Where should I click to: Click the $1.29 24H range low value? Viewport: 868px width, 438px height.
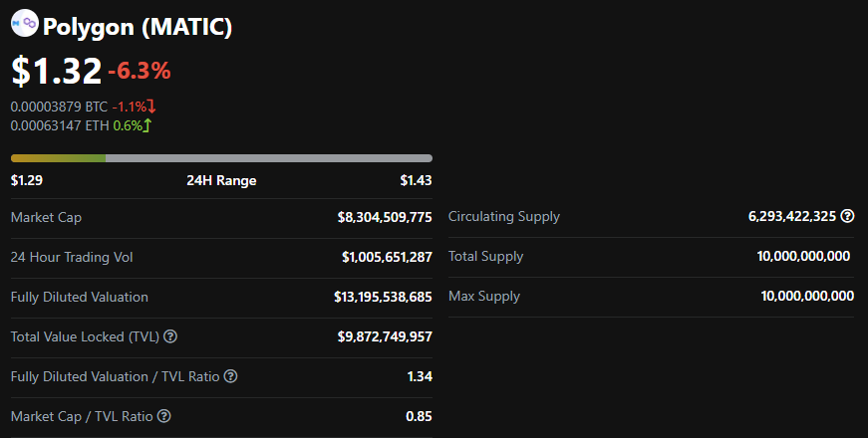coord(27,180)
